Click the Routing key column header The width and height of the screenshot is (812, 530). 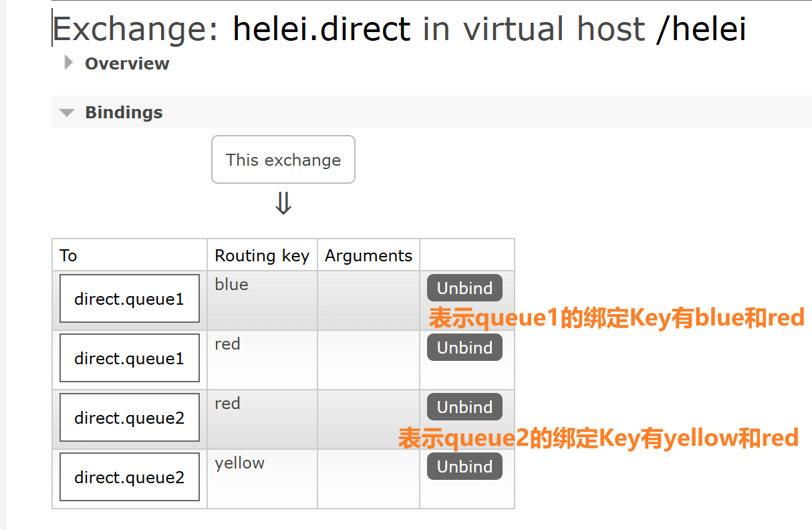click(x=262, y=255)
